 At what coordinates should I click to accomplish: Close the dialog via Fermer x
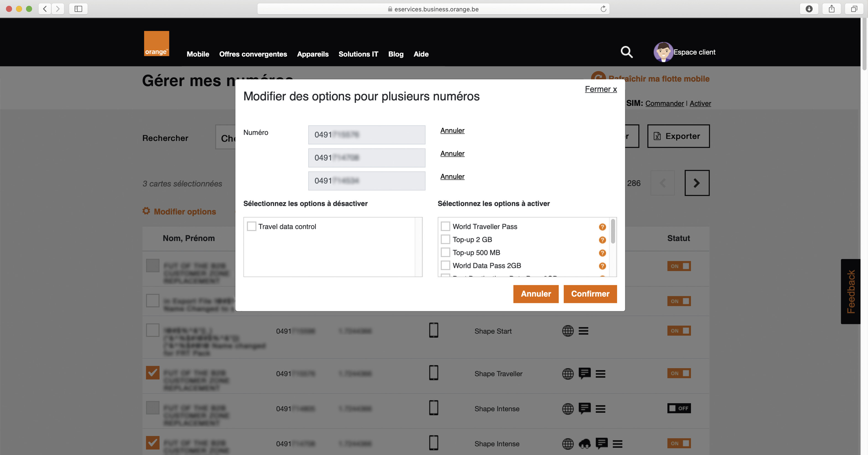coord(601,89)
